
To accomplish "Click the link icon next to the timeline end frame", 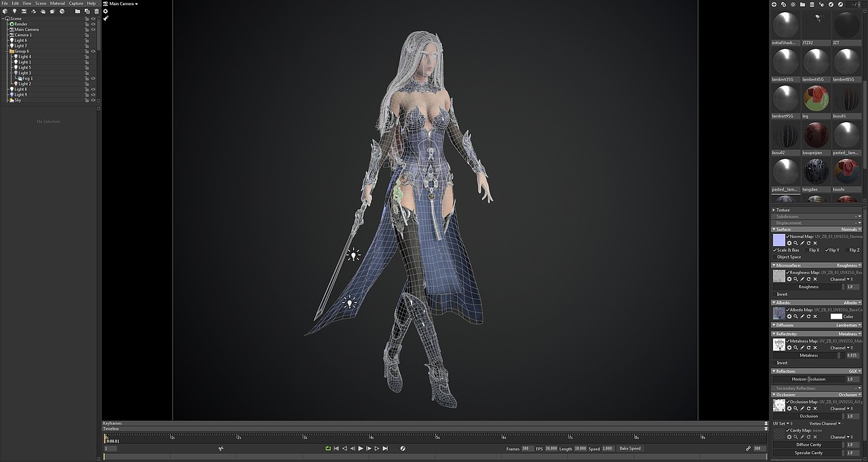I will (x=748, y=448).
